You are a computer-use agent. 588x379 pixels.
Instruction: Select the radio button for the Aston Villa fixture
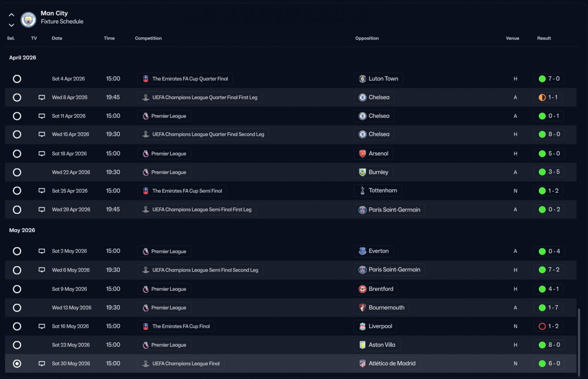17,345
